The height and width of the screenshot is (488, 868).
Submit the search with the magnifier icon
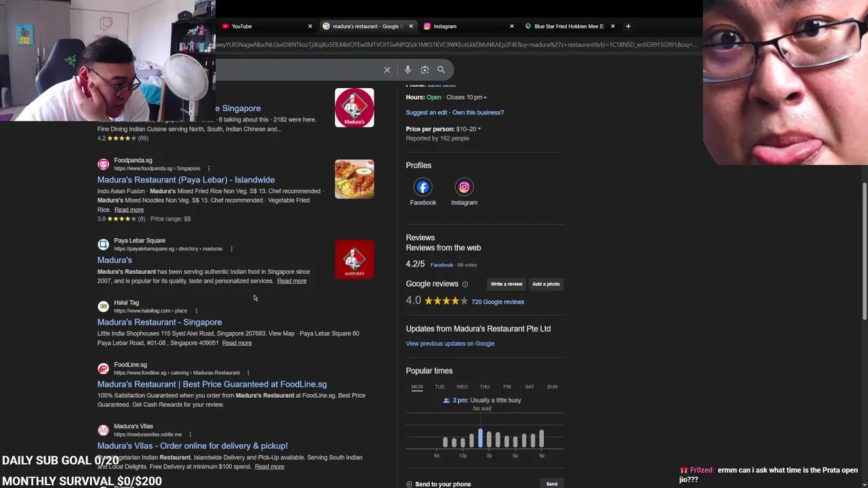[441, 70]
